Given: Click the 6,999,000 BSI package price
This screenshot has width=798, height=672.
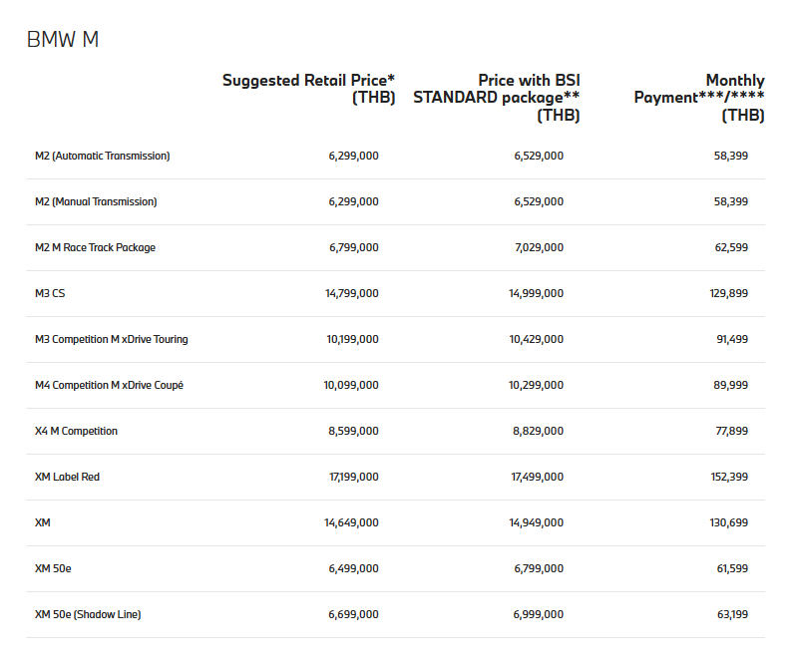Looking at the screenshot, I should [538, 614].
